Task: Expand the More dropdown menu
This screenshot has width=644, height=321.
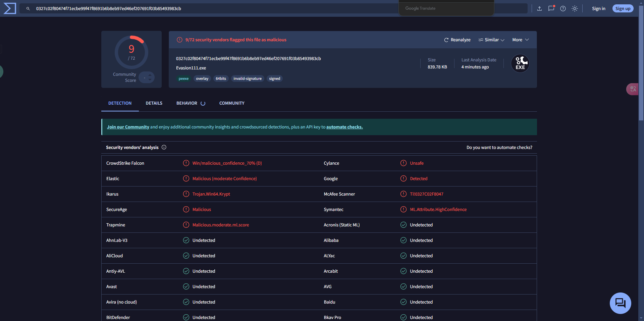Action: point(521,40)
